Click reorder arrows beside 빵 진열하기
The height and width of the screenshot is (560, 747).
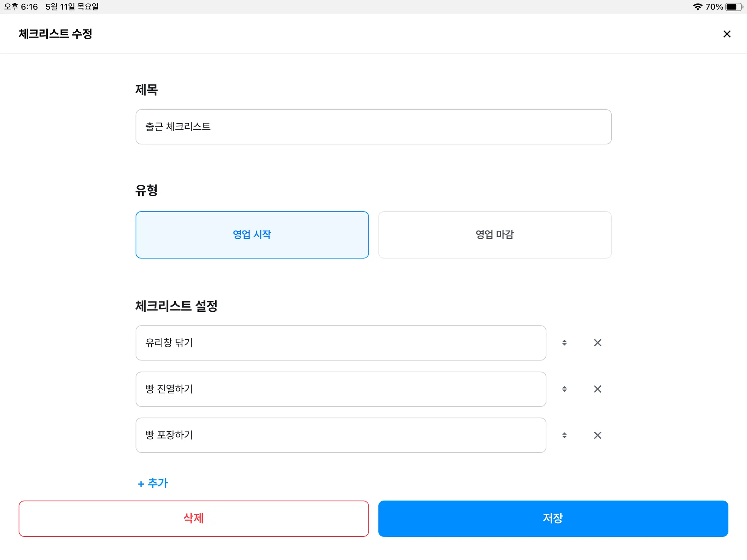pos(564,389)
